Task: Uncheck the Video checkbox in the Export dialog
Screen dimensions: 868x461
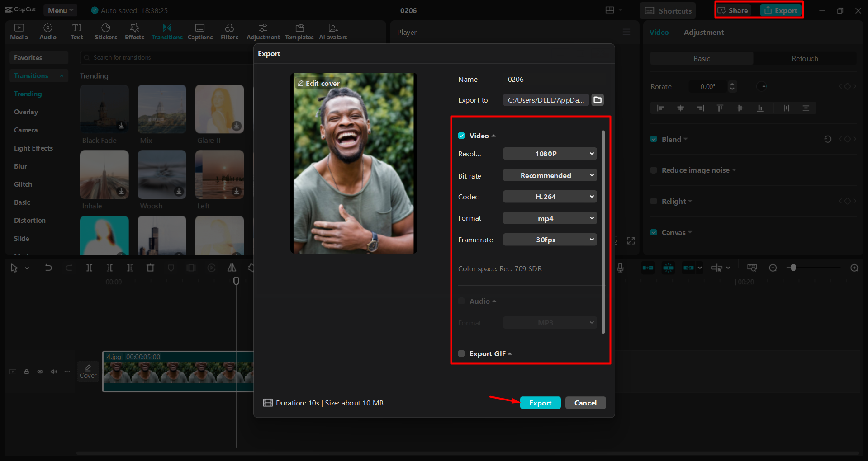Action: [461, 135]
